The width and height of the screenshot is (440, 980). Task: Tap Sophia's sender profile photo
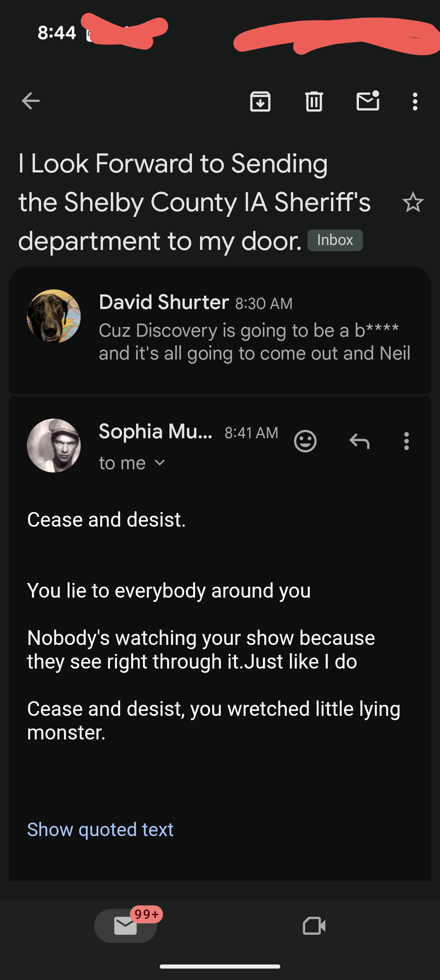pyautogui.click(x=54, y=446)
